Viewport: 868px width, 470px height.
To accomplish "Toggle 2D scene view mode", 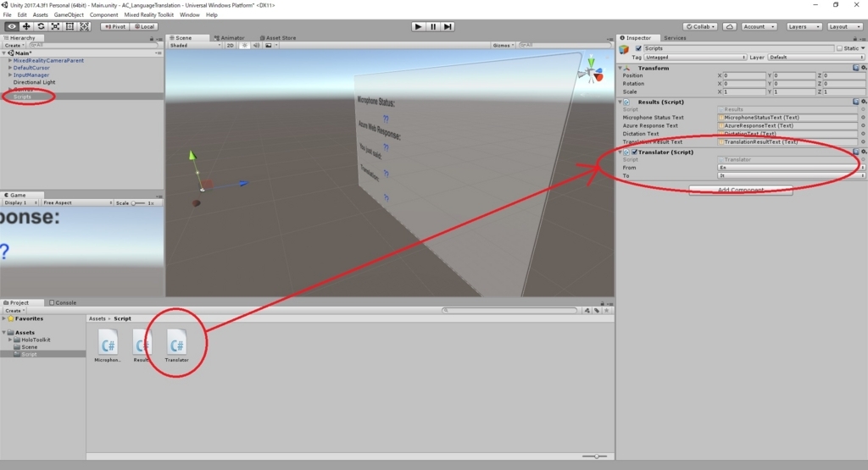I will (x=231, y=46).
